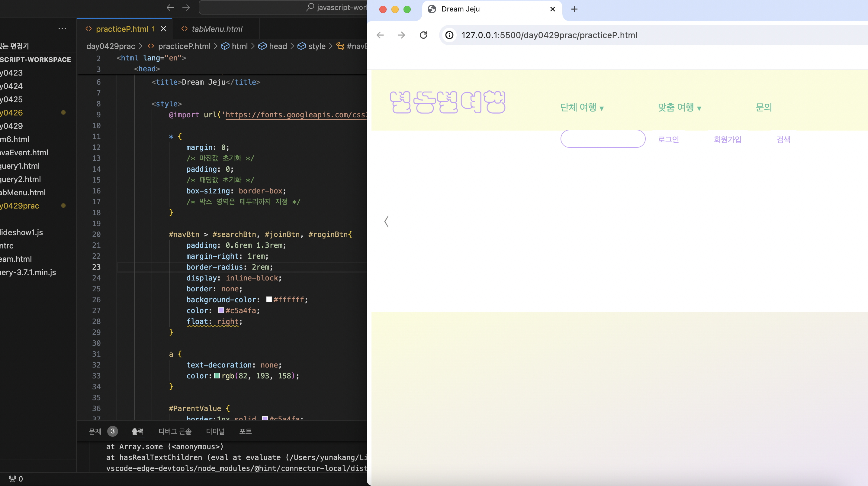Image resolution: width=868 pixels, height=486 pixels.
Task: Click the VS Code forward navigation arrow
Action: pos(186,8)
